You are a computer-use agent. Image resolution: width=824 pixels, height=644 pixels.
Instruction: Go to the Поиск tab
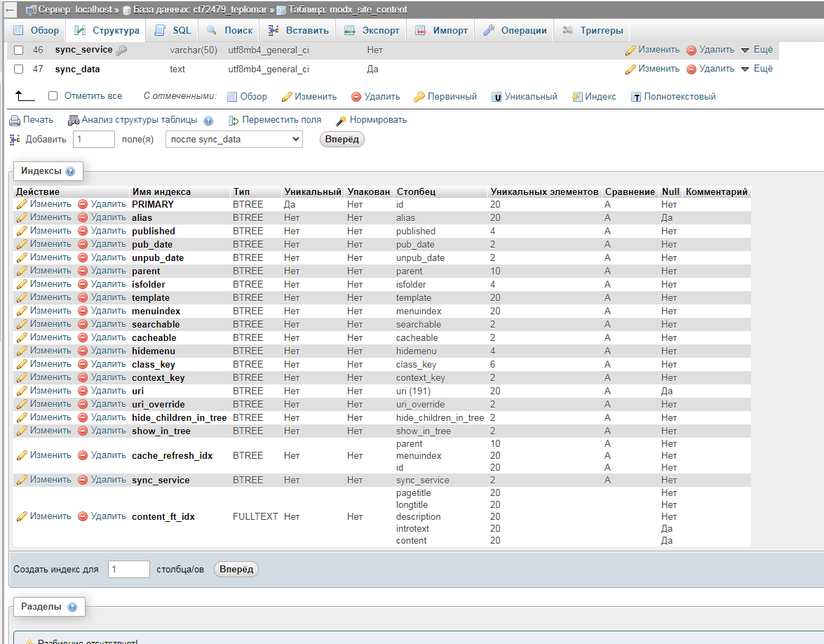[229, 30]
